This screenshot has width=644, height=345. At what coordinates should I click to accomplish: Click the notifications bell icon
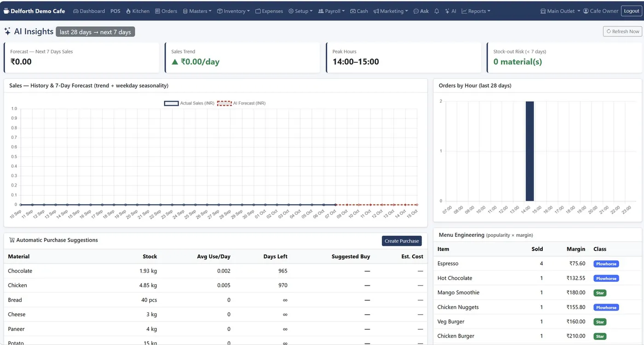(437, 11)
